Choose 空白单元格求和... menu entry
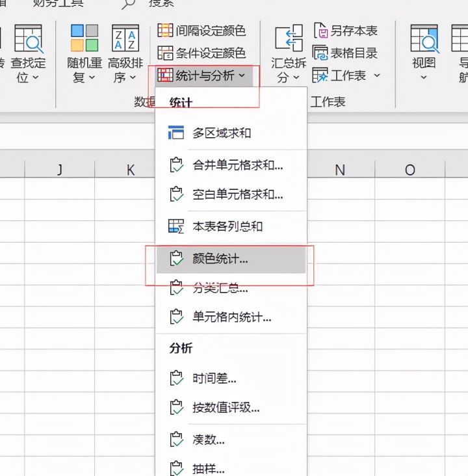Image resolution: width=468 pixels, height=476 pixels. (231, 194)
